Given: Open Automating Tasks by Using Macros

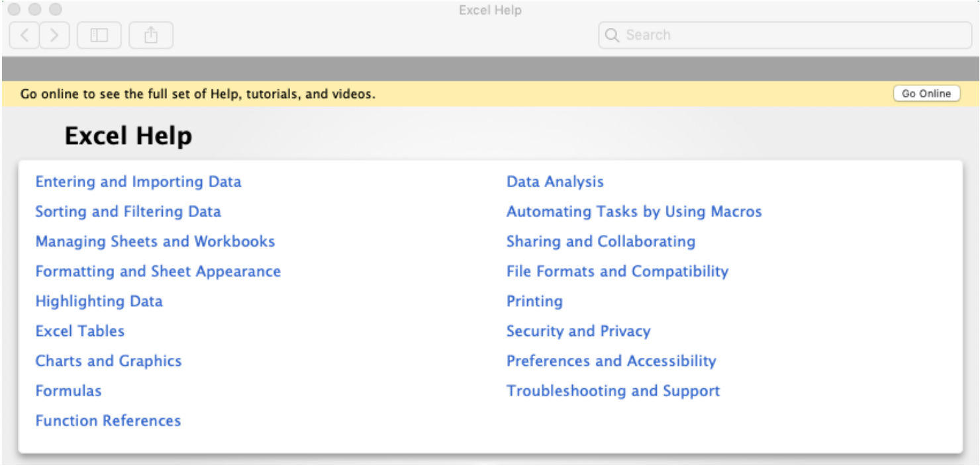Looking at the screenshot, I should pos(634,212).
